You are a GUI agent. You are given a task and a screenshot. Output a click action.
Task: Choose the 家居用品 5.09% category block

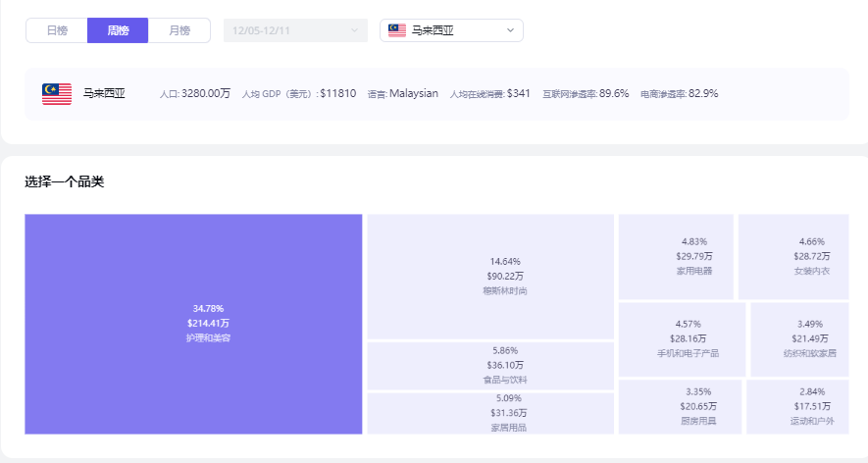click(490, 413)
